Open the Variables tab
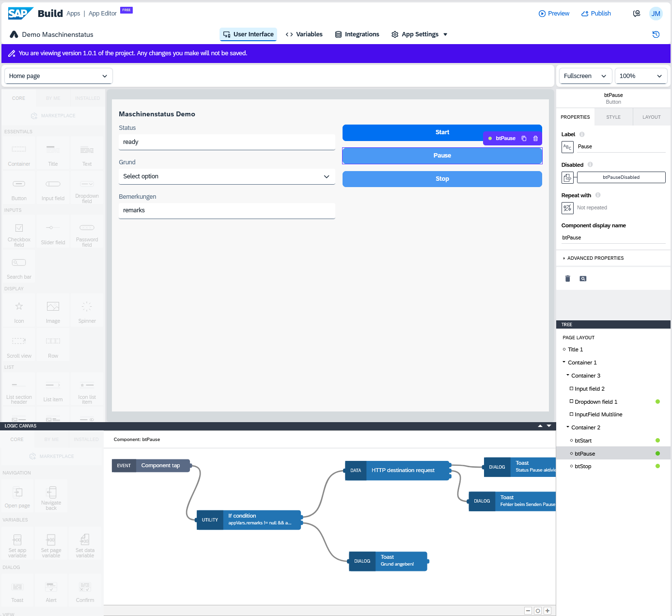 [x=304, y=34]
